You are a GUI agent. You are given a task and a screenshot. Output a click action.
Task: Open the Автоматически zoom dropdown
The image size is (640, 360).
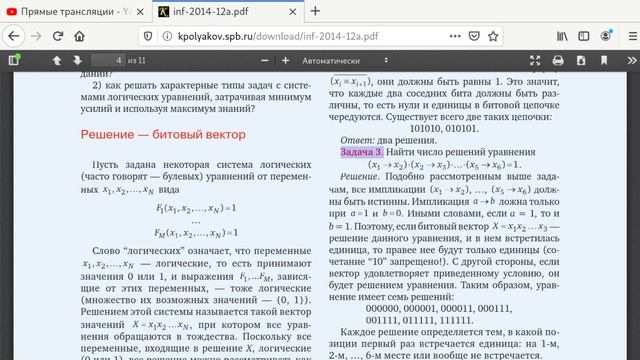[345, 60]
